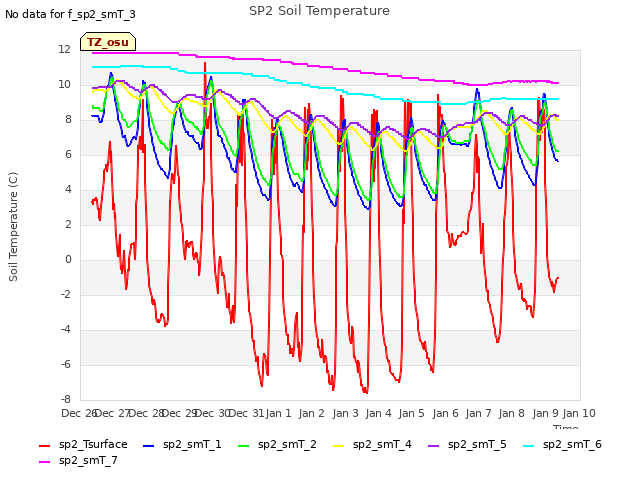Screen dimensions: 640x480
Task: Select the sp2_smT_7 legend label
Action: [88, 460]
